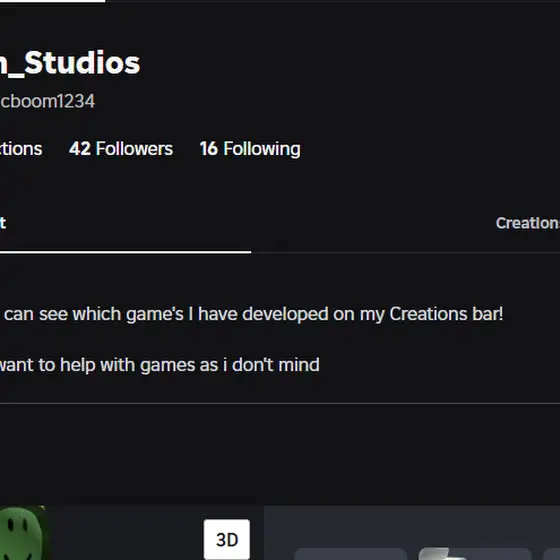Image resolution: width=560 pixels, height=560 pixels.
Task: Open the item card cut off at right edge
Action: [552, 554]
